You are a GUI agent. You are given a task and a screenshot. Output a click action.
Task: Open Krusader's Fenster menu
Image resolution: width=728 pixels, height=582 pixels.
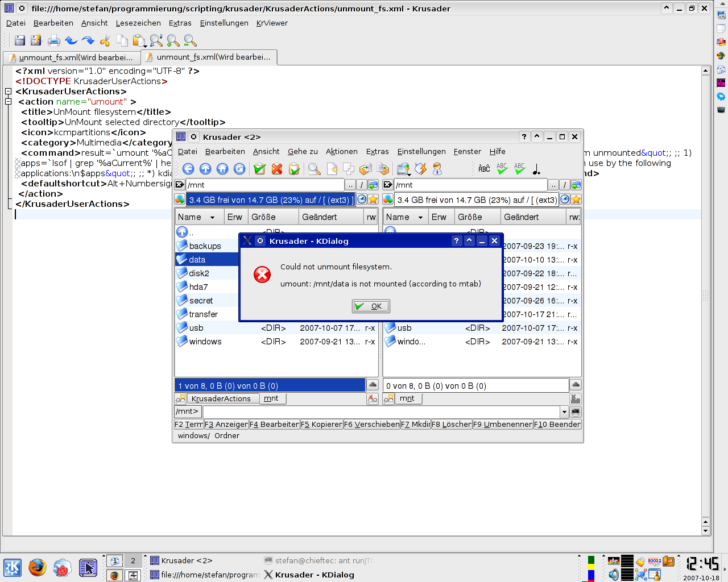[467, 152]
